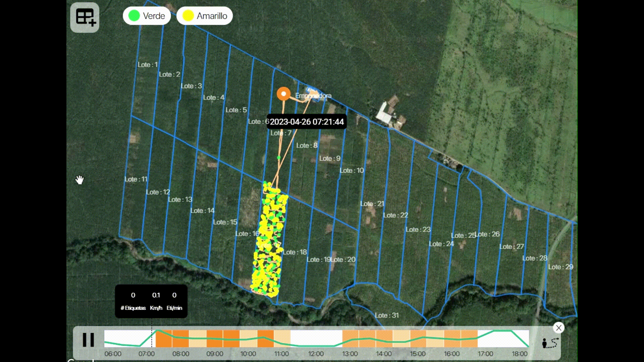Viewport: 644px width, 362px height.
Task: Click the 09:00 orange timeline segment
Action: pyautogui.click(x=215, y=339)
